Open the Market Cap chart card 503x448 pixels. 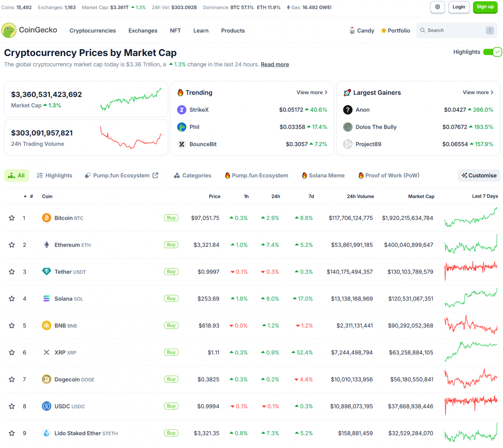[x=86, y=99]
